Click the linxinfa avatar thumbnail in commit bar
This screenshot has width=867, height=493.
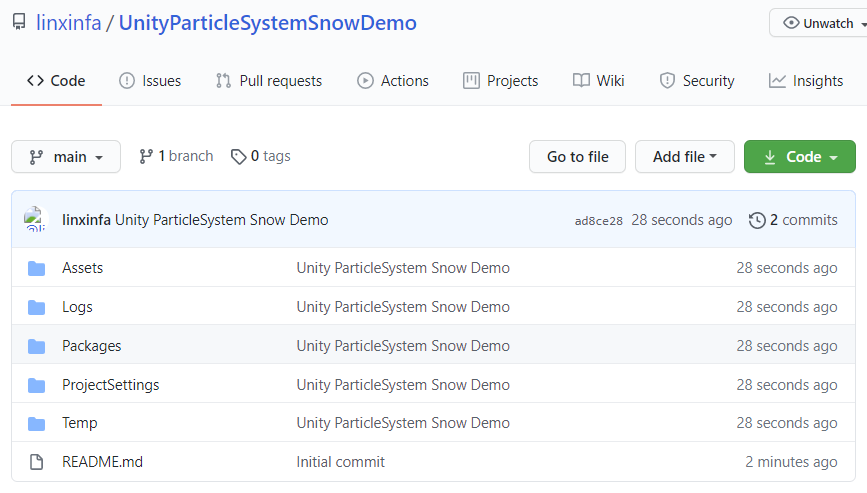[x=35, y=219]
